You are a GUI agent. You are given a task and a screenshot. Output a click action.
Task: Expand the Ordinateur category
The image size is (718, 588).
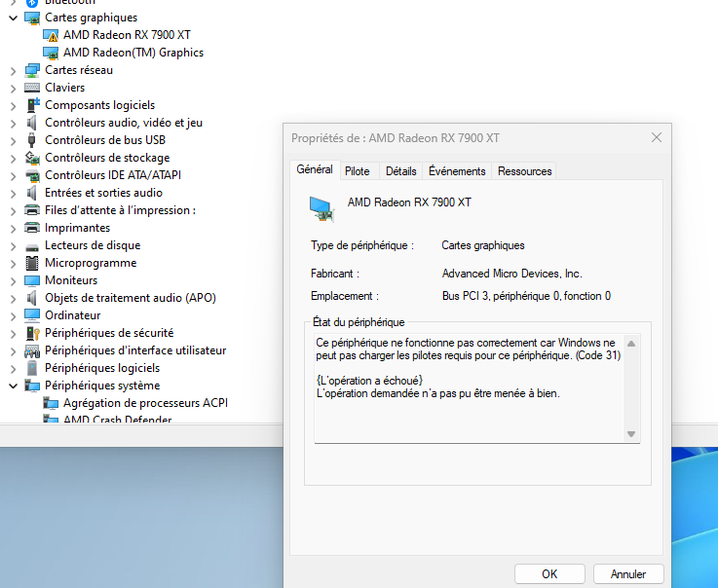coord(14,315)
